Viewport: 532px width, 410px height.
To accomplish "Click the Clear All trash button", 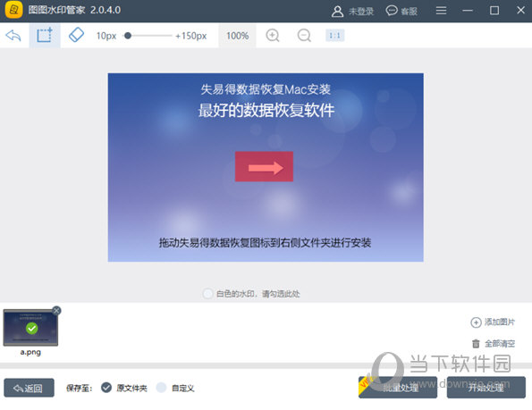I will tap(494, 344).
